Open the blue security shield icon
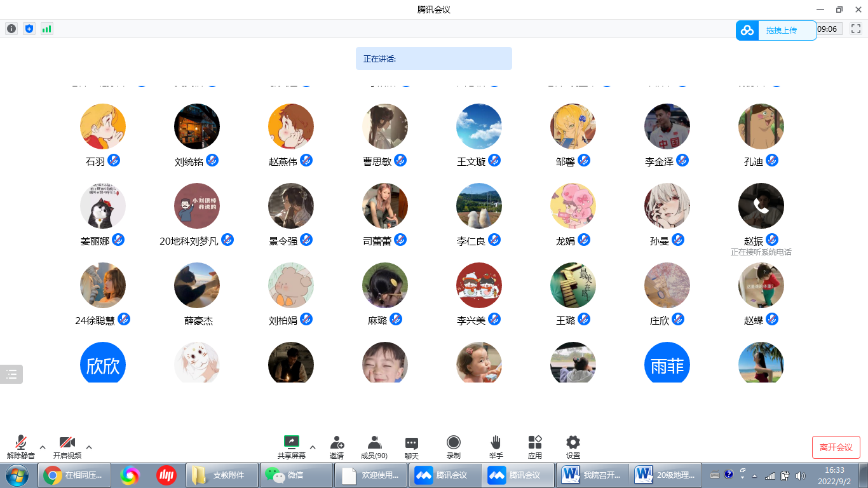Viewport: 868px width, 488px height. coord(29,29)
